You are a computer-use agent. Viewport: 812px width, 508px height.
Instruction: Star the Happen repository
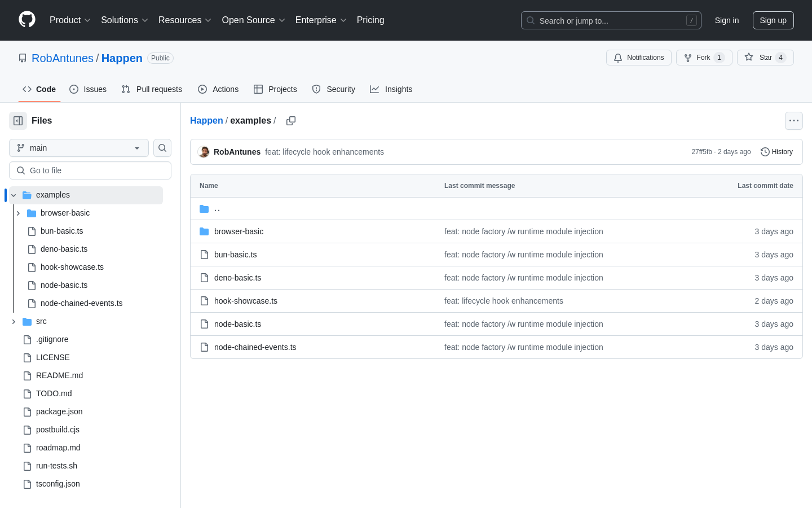(765, 58)
